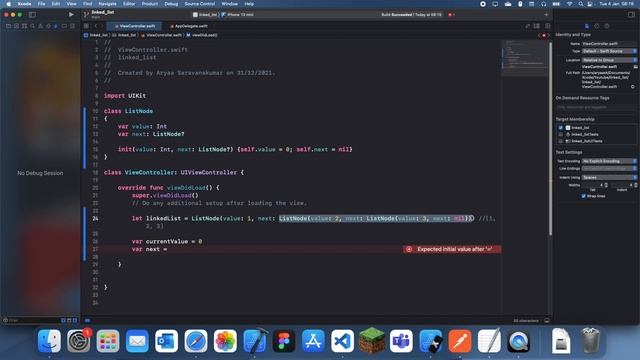640x360 pixels.
Task: Open Minecraft from the Dock
Action: coord(371,341)
